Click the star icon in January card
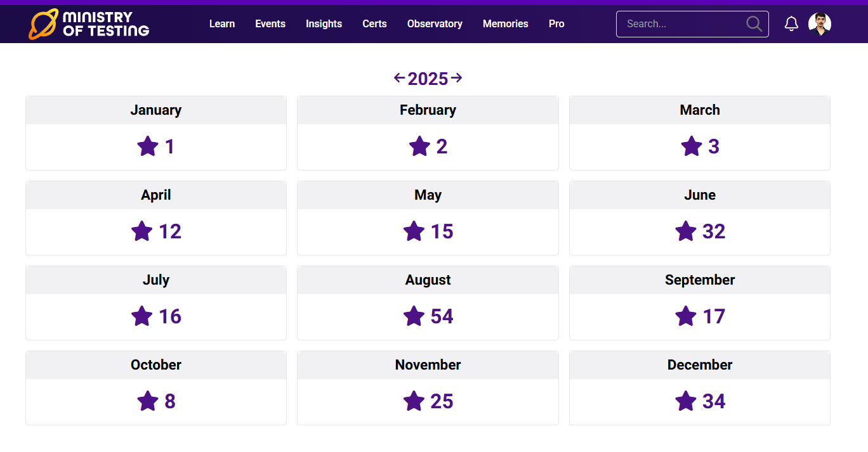 (x=148, y=146)
